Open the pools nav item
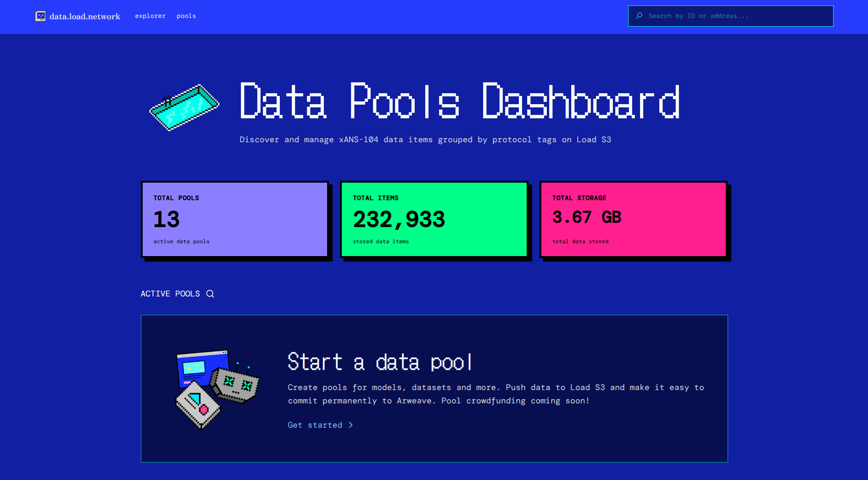 click(186, 16)
